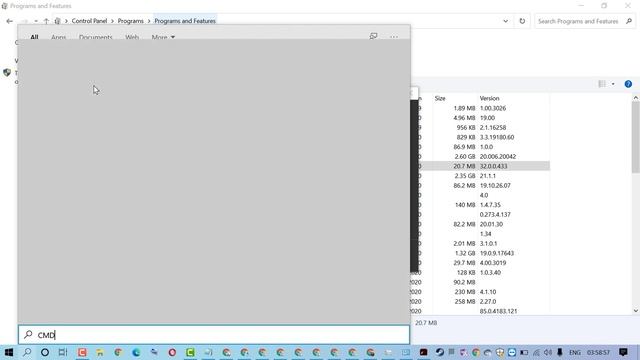Viewport: 640px width, 360px height.
Task: Click the blue Help question mark icon
Action: pyautogui.click(x=628, y=84)
